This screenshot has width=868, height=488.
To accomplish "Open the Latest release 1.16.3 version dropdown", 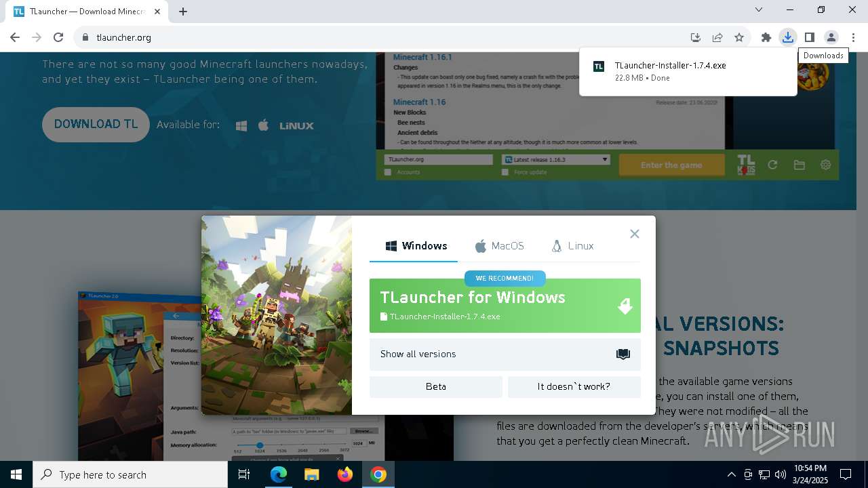I will [x=556, y=160].
